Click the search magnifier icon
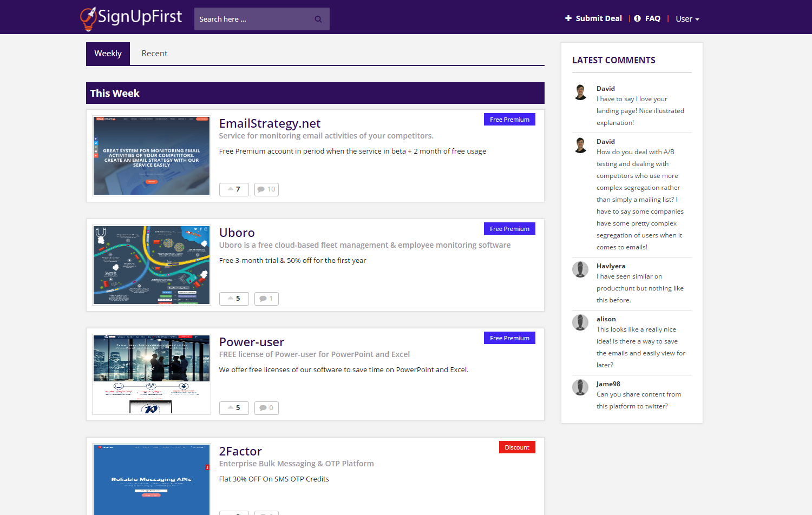The width and height of the screenshot is (812, 515). 318,19
